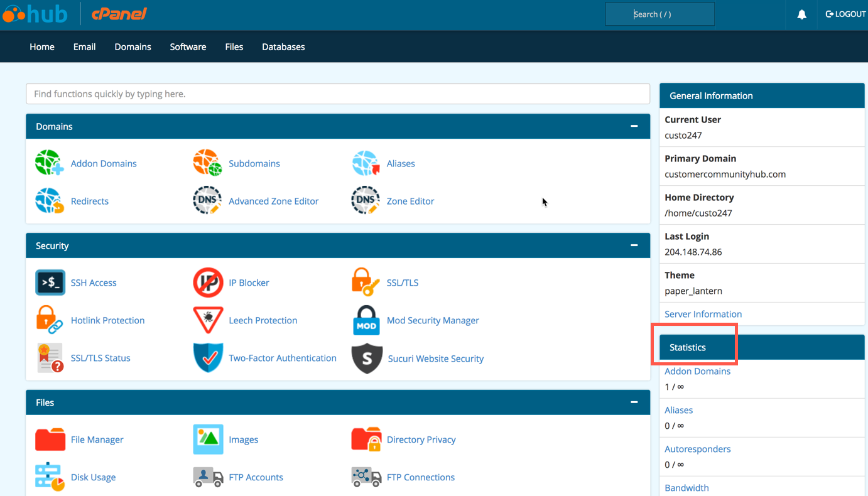Screen dimensions: 868x496
Task: Focus the Find functions quickly field
Action: [x=338, y=94]
